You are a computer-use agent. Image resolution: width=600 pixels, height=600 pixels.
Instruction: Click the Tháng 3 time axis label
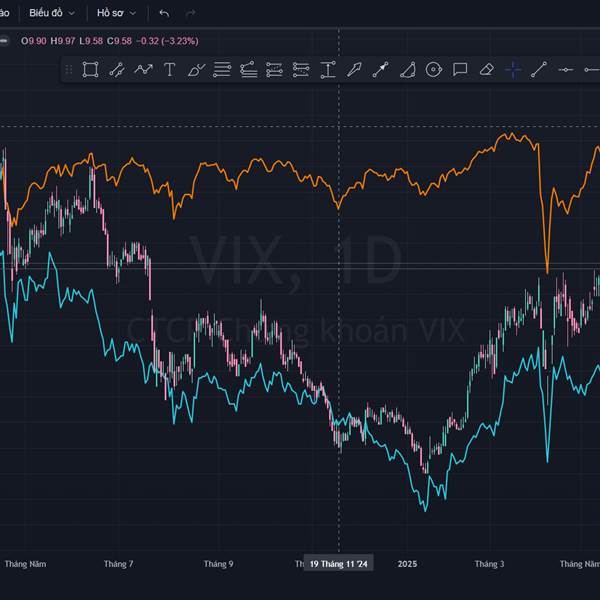pos(489,564)
